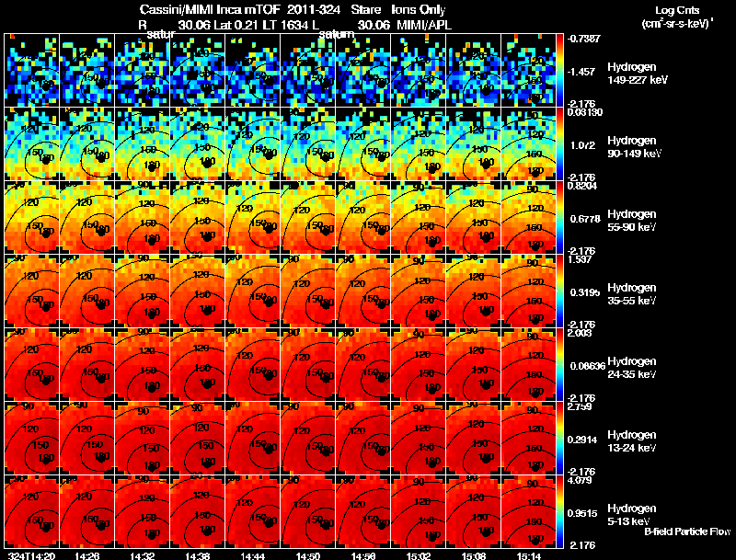Click the 'Ions Only' title label

(419, 10)
